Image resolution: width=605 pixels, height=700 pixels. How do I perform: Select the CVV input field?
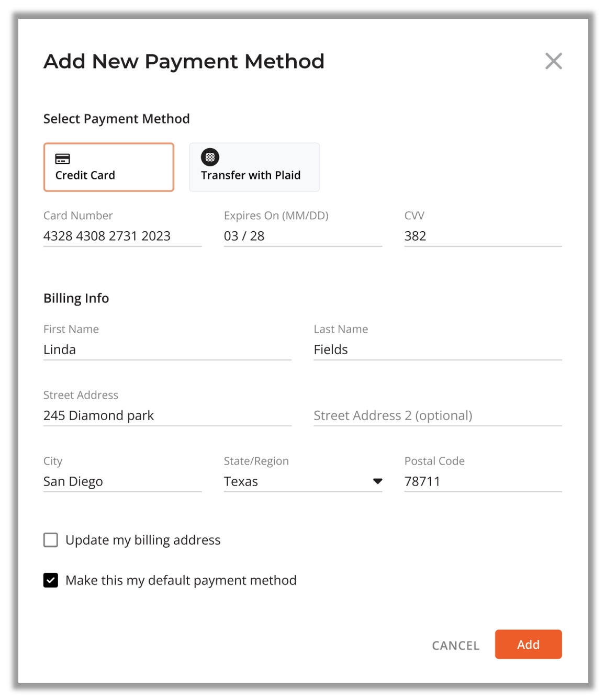(483, 236)
